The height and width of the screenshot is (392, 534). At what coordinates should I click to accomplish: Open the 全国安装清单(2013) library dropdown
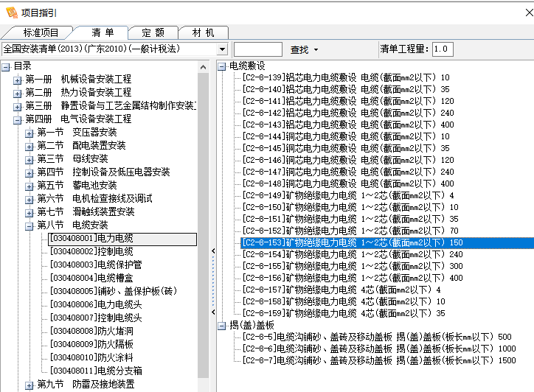(x=223, y=49)
